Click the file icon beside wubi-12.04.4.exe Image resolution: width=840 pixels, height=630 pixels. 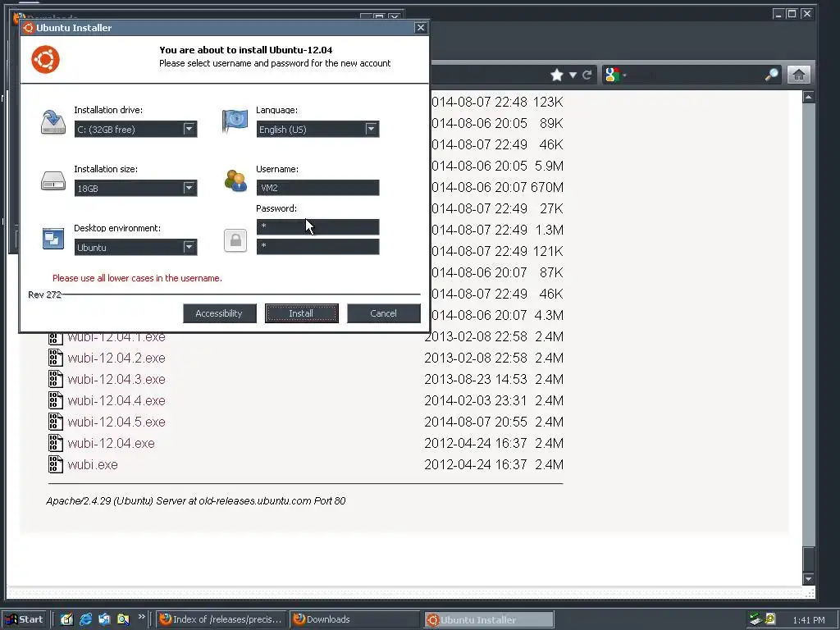tap(55, 400)
